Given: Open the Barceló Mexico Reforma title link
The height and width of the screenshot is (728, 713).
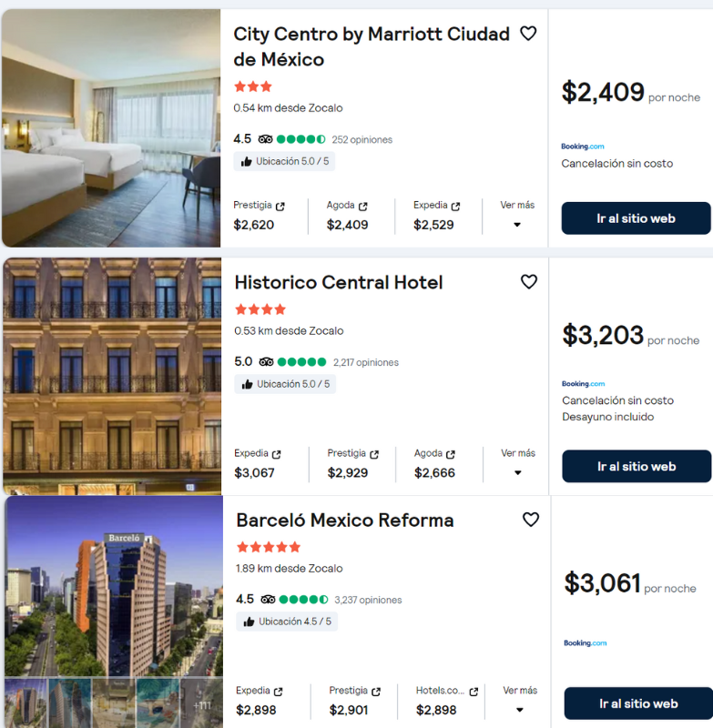Looking at the screenshot, I should click(344, 520).
